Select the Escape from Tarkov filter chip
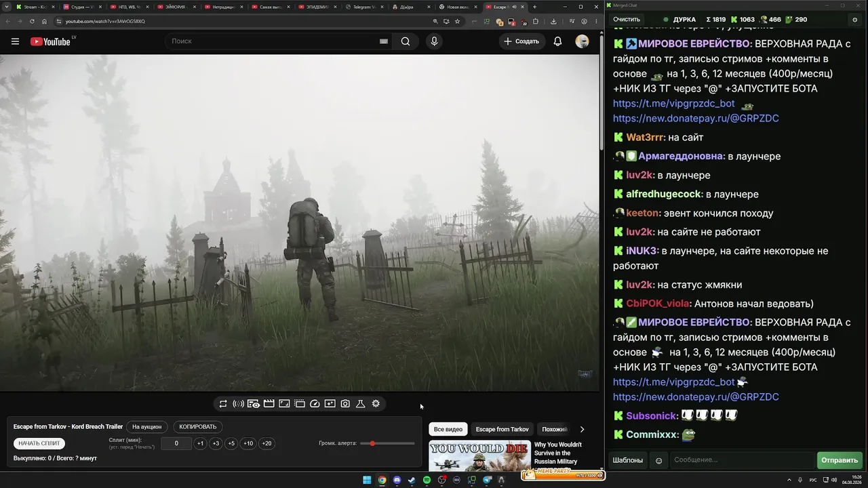The image size is (868, 488). (x=502, y=429)
